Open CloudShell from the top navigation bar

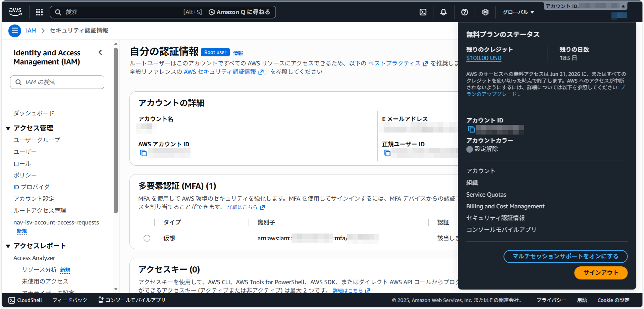coord(423,12)
